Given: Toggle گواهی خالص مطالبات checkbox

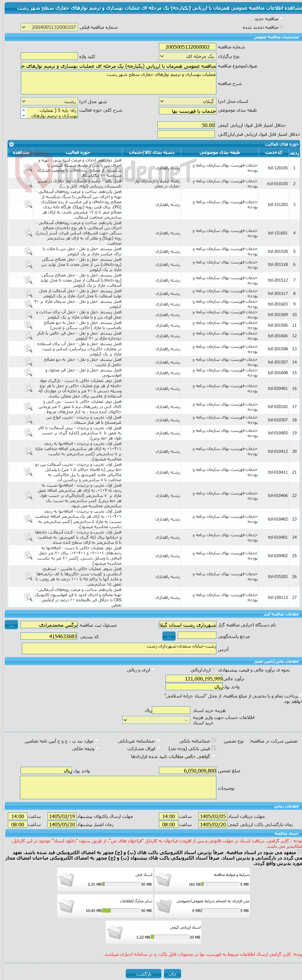Looking at the screenshot, I should (214, 756).
